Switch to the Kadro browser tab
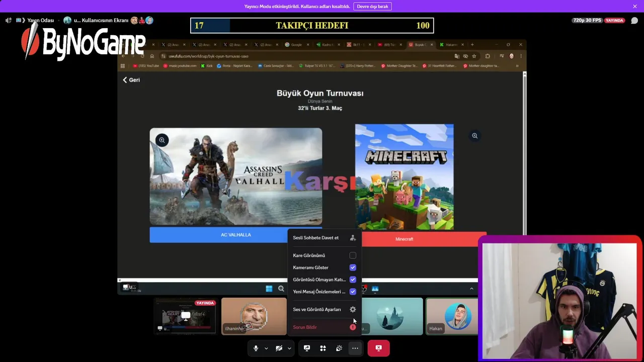Screen dimensions: 644x362 (x=329, y=45)
